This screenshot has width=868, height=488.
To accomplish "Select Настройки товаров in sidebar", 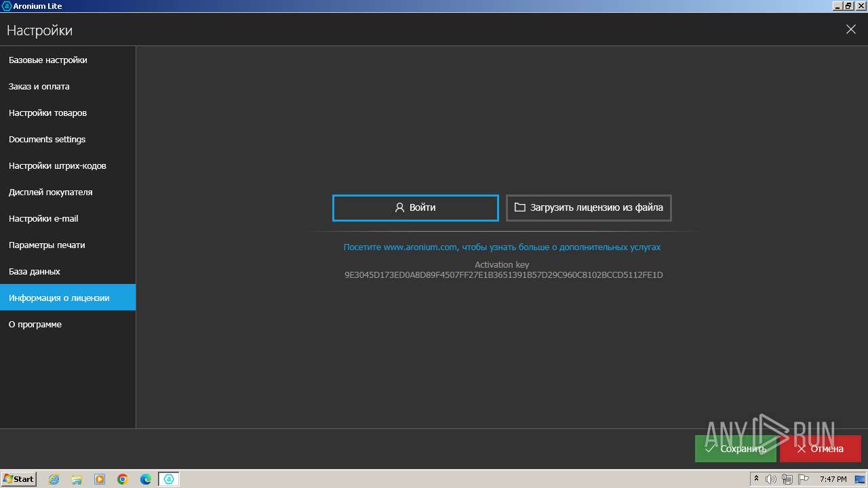I will 68,113.
